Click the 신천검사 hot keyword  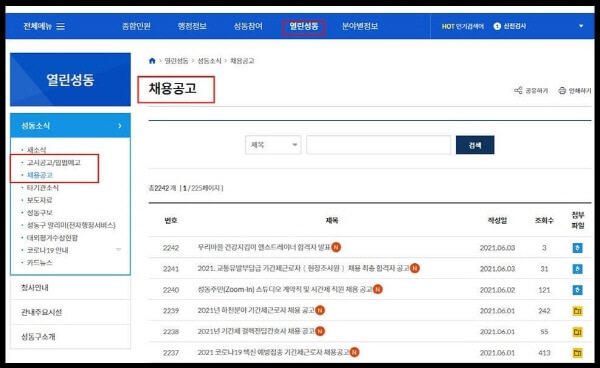[515, 26]
